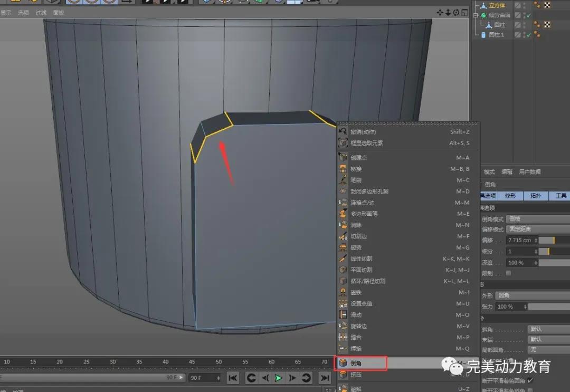Click 用户数据 in the attributes panel menu
570x392 pixels.
[x=530, y=172]
